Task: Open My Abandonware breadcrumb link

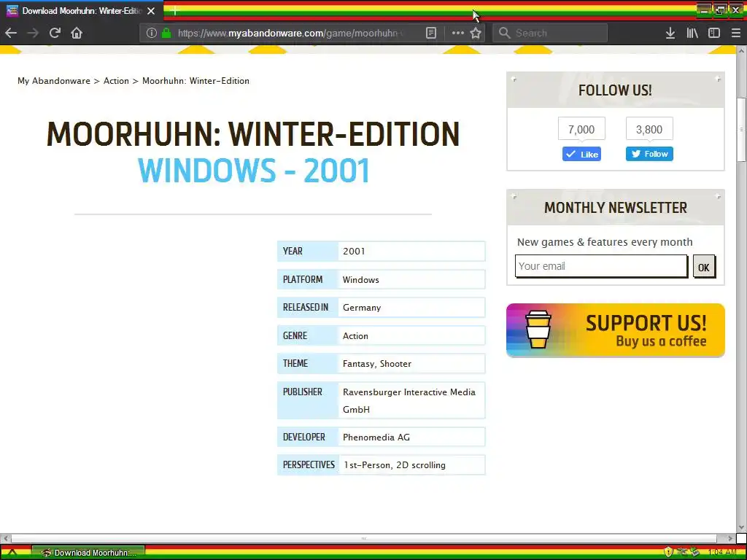Action: pyautogui.click(x=54, y=81)
